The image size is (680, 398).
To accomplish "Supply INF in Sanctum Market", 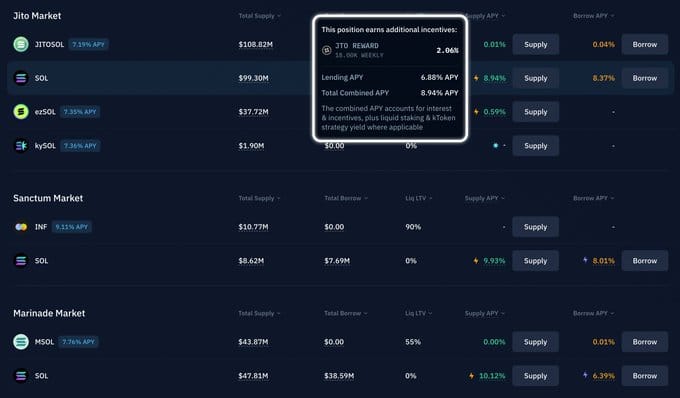I will tap(535, 227).
